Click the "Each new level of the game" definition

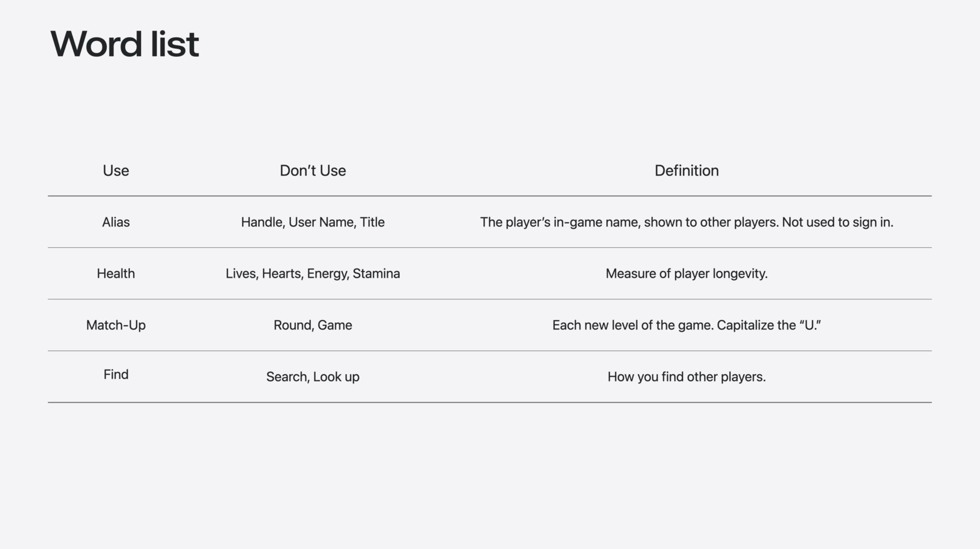[686, 325]
